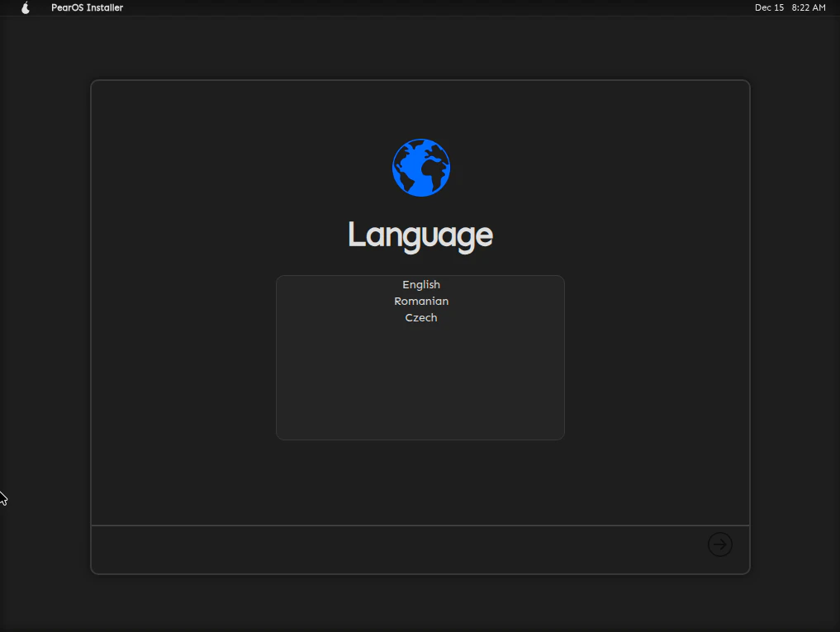Click the blue globe icon
Viewport: 840px width, 632px height.
click(x=421, y=168)
